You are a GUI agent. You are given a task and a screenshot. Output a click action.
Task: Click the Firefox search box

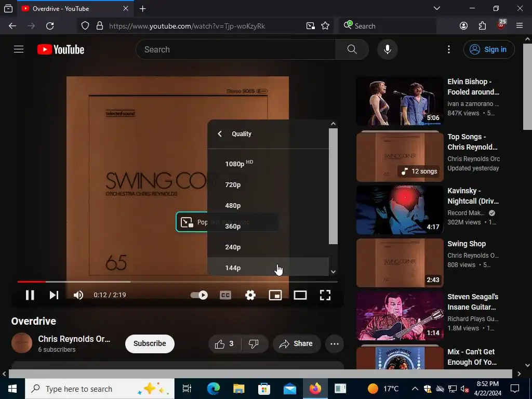387,26
